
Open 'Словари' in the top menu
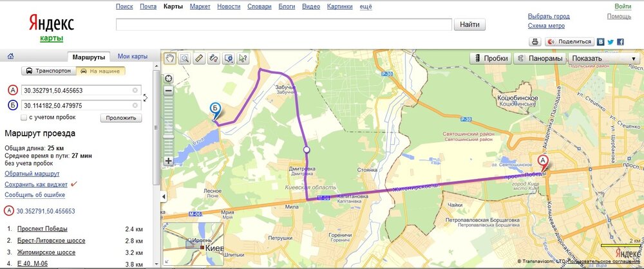click(260, 6)
